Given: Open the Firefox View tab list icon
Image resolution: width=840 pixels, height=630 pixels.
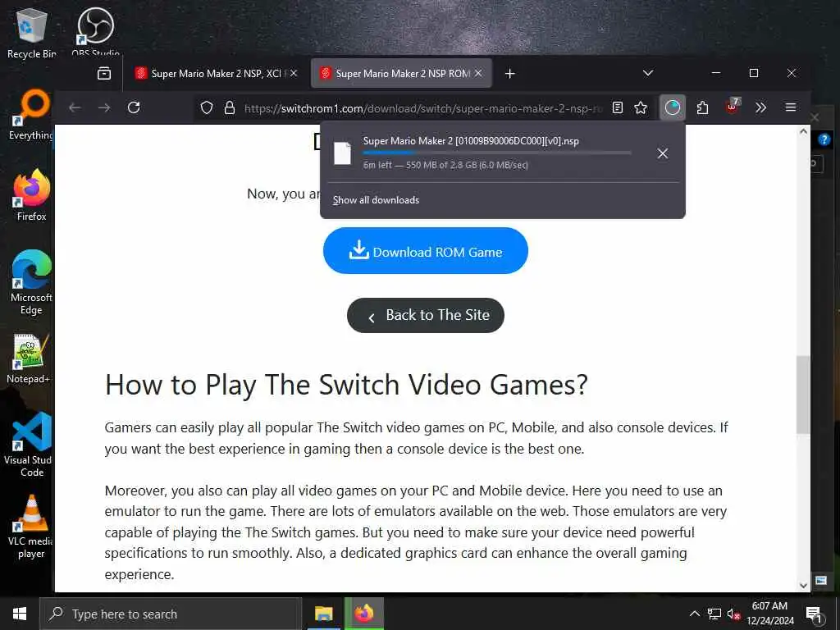Looking at the screenshot, I should click(104, 73).
